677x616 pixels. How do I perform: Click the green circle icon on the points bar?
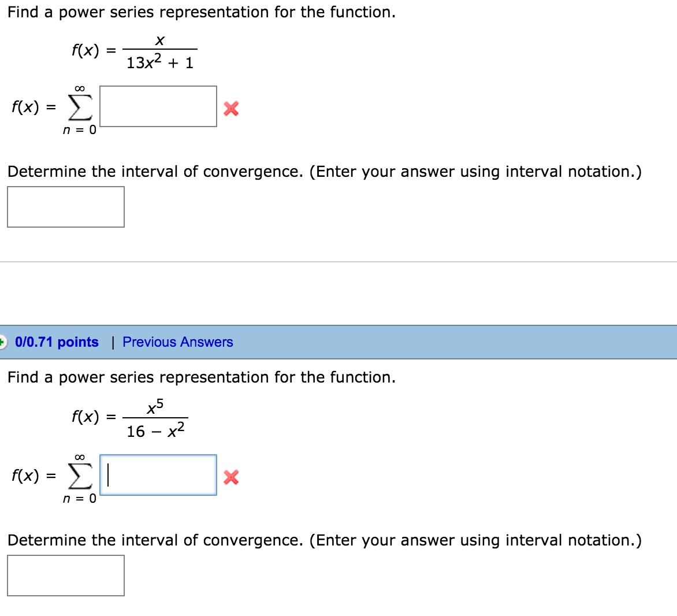tap(3, 342)
